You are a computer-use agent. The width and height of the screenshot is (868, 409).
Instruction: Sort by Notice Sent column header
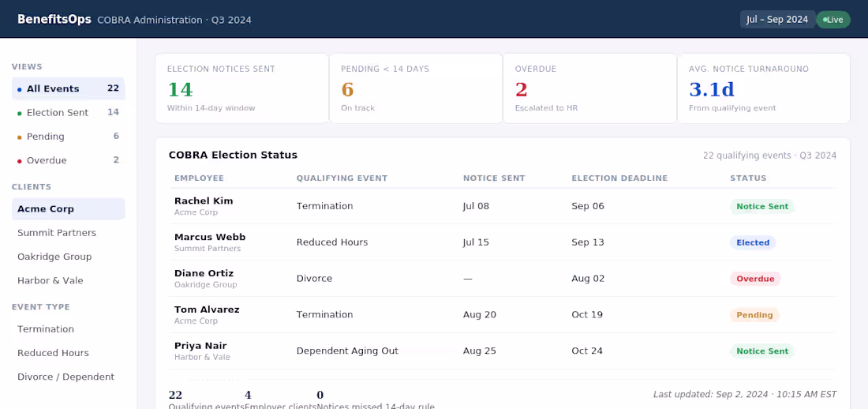(x=494, y=178)
